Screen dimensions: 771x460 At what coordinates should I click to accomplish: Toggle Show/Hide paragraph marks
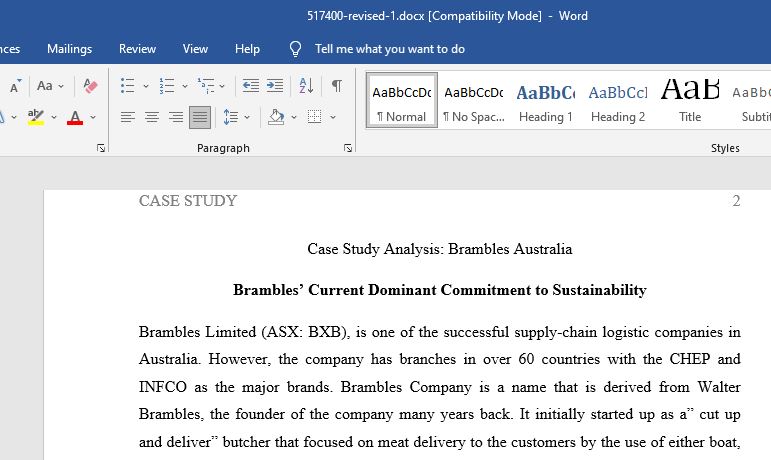337,86
